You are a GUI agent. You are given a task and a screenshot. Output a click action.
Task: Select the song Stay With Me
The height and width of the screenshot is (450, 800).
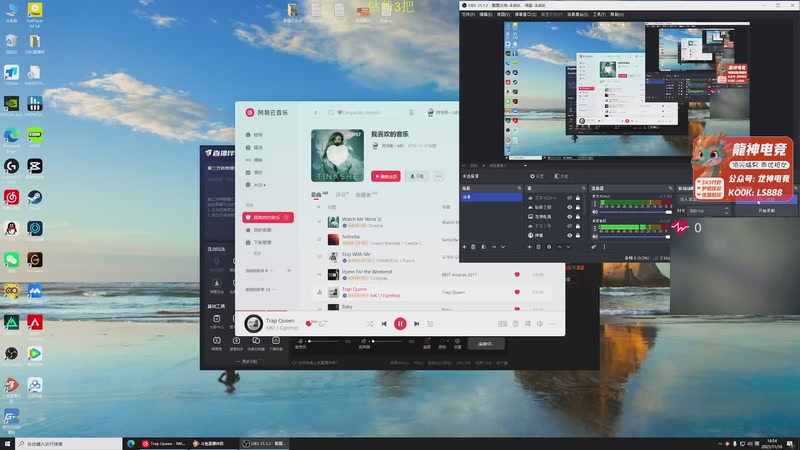point(356,254)
